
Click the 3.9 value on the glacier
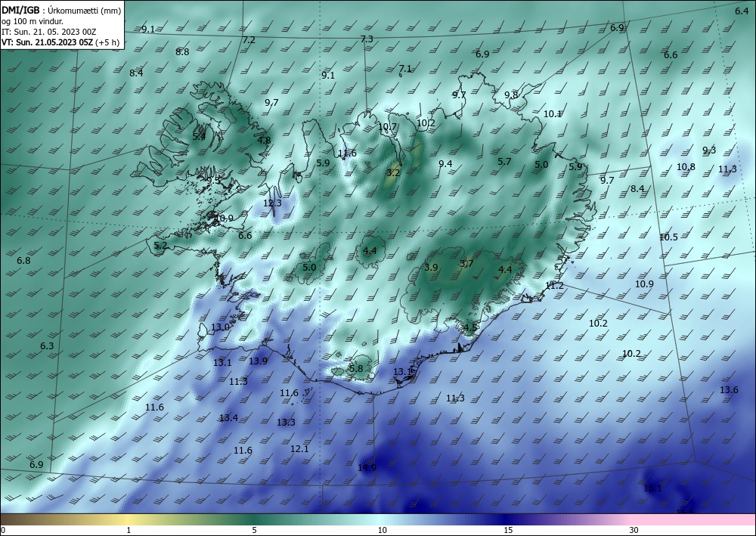[x=431, y=267]
